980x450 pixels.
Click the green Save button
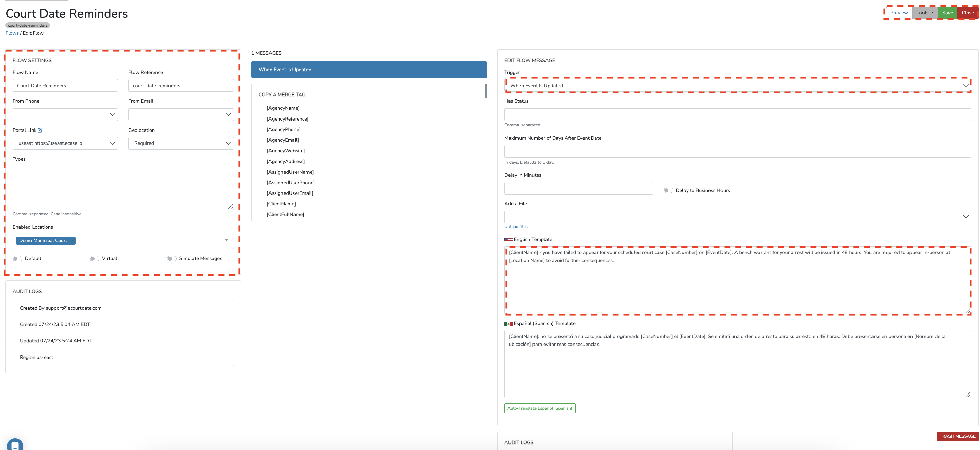coord(947,13)
